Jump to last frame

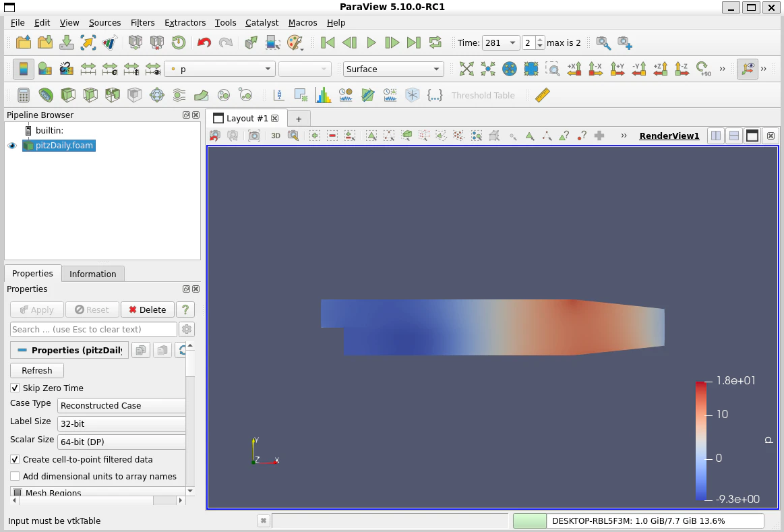pyautogui.click(x=413, y=42)
